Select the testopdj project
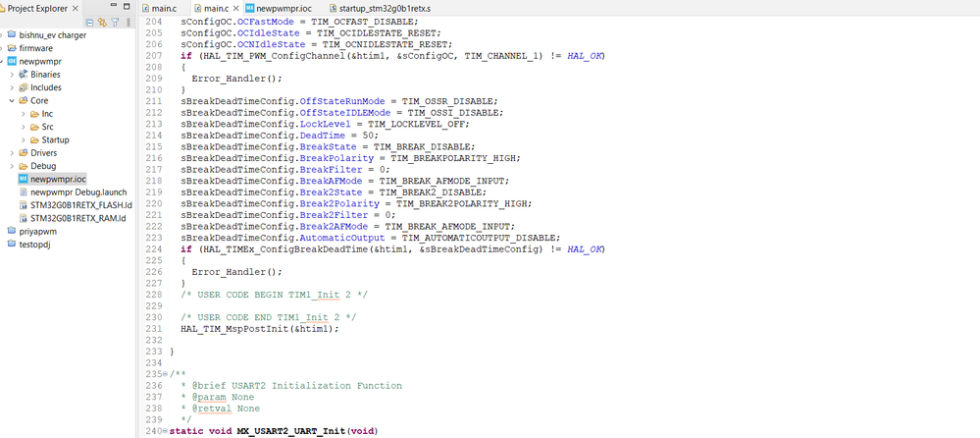This screenshot has height=438, width=980. coord(34,245)
